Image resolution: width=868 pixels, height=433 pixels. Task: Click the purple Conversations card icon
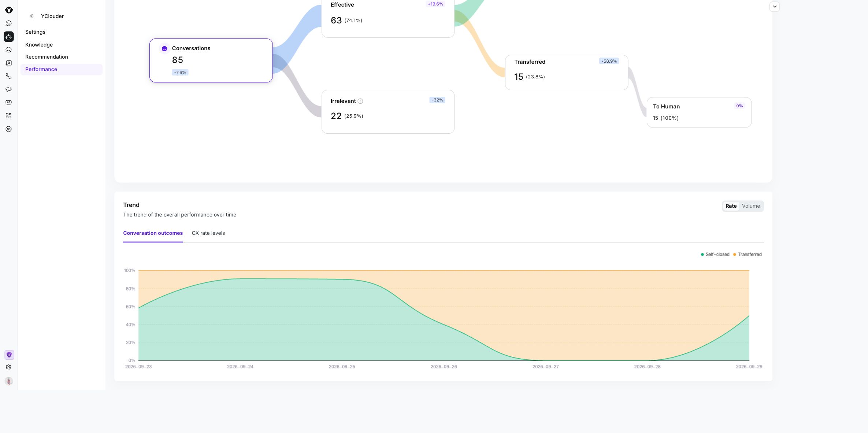pyautogui.click(x=164, y=49)
